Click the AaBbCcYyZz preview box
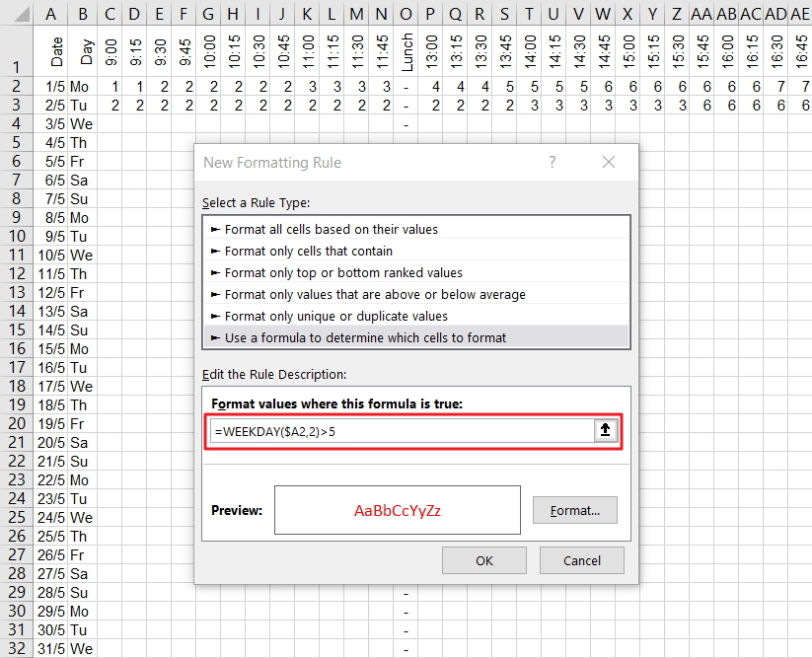812x658 pixels. (x=398, y=510)
